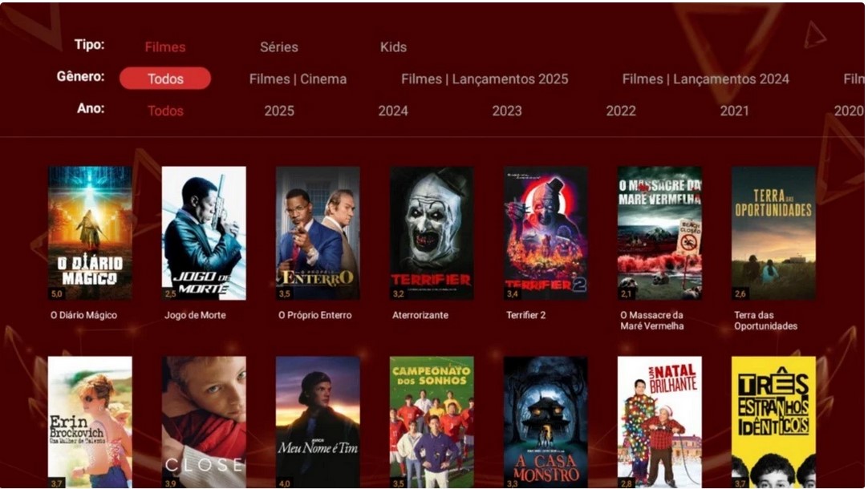Select the Jogo de Morte poster
Image resolution: width=868 pixels, height=489 pixels.
pyautogui.click(x=204, y=232)
